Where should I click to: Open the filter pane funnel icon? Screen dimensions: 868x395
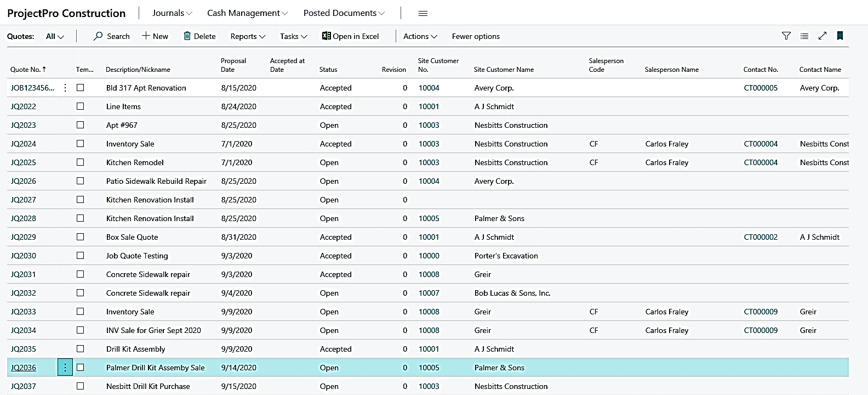coord(786,36)
